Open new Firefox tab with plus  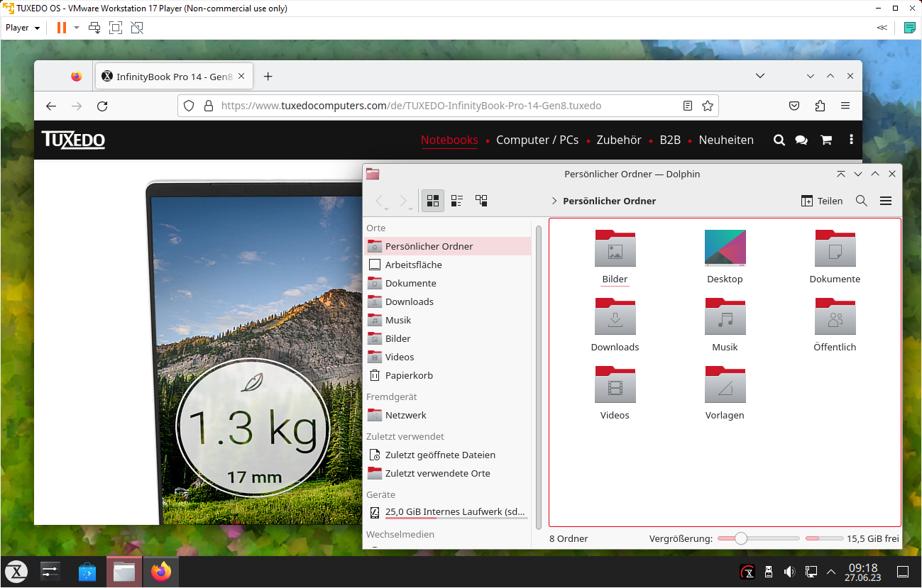coord(268,77)
